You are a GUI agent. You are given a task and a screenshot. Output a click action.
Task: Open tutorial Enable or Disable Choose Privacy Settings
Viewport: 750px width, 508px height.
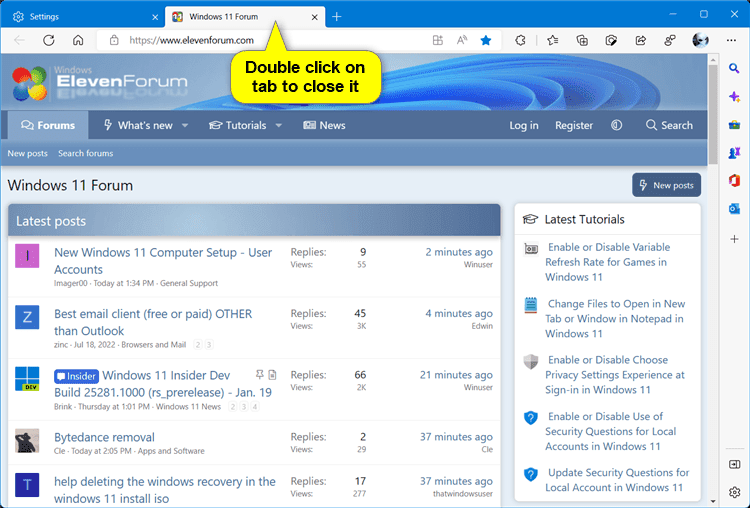tap(615, 375)
